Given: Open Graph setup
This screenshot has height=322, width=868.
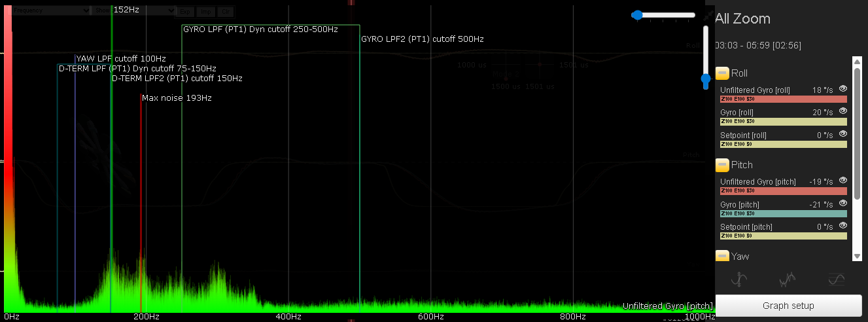Looking at the screenshot, I should pyautogui.click(x=788, y=306).
